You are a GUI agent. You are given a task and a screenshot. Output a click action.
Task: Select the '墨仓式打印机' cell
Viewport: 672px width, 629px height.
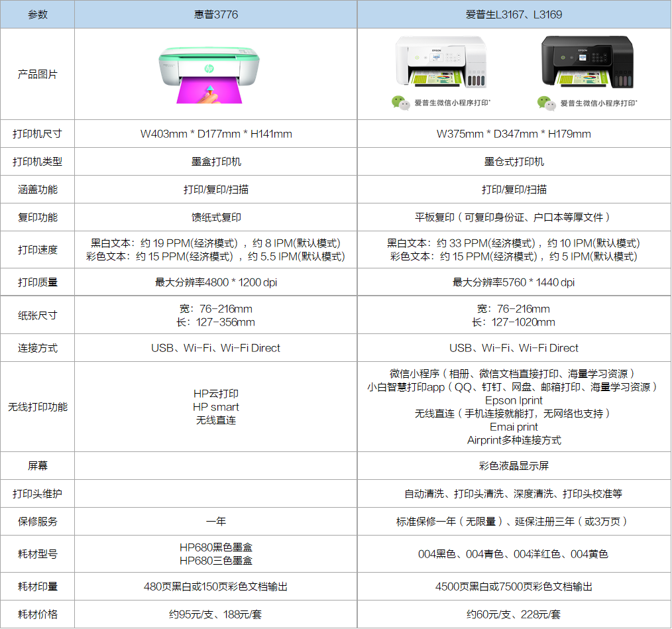[514, 162]
